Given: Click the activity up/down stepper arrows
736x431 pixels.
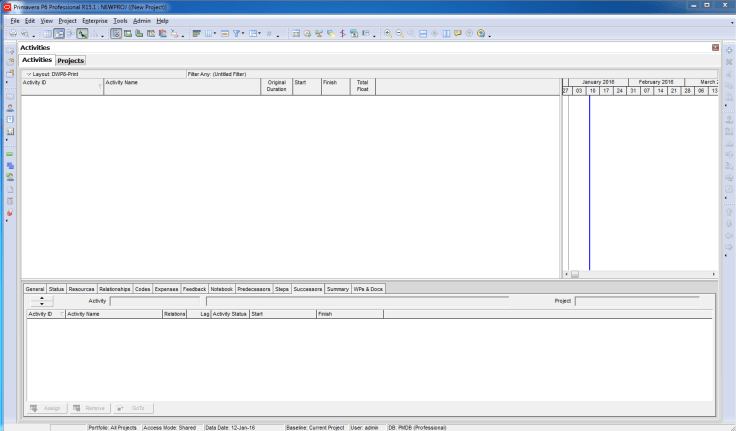Looking at the screenshot, I should 40,300.
